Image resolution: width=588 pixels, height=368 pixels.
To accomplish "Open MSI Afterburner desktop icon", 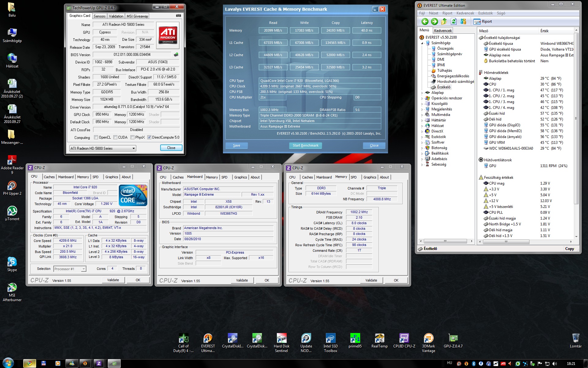I will point(12,292).
